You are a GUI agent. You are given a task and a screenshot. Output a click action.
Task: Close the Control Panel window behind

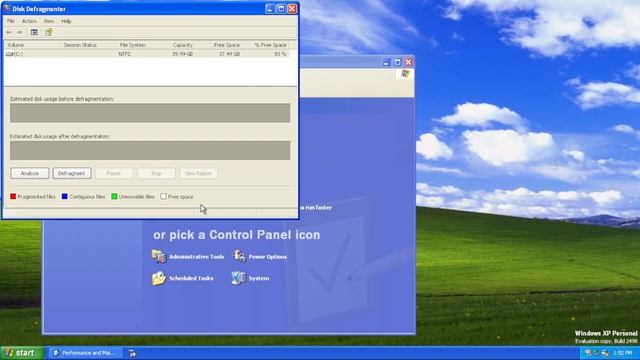[408, 62]
